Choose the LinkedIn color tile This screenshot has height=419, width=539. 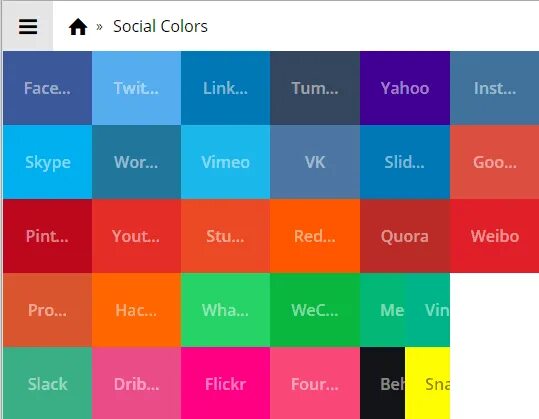(x=226, y=88)
